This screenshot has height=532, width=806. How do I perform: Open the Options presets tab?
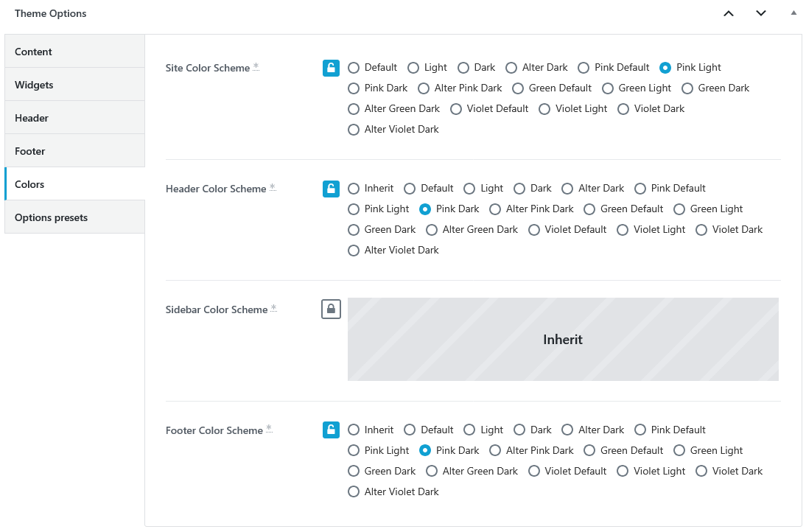(x=75, y=217)
